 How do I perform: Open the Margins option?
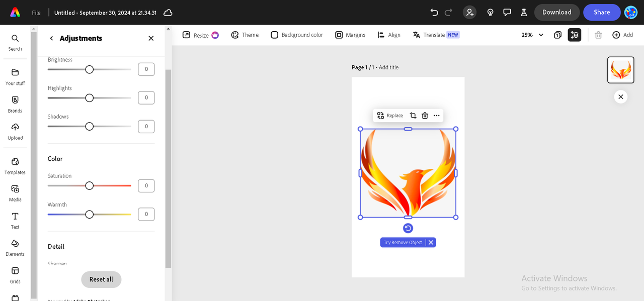pos(350,35)
